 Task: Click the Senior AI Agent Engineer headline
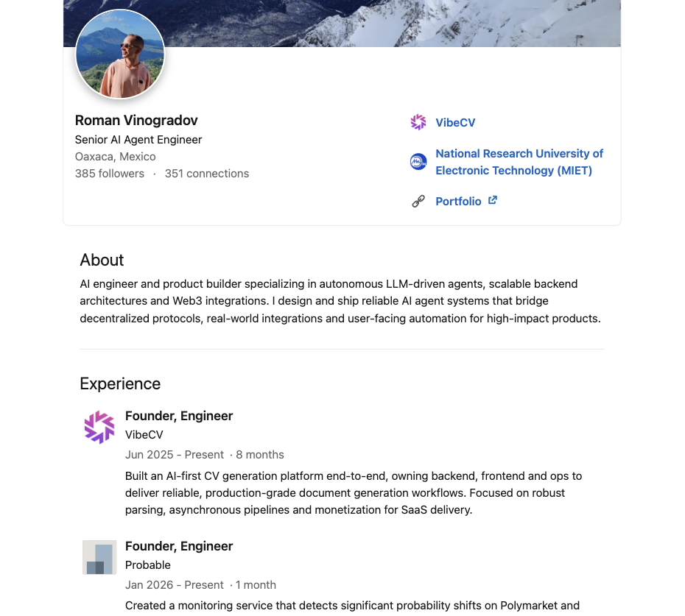point(138,139)
